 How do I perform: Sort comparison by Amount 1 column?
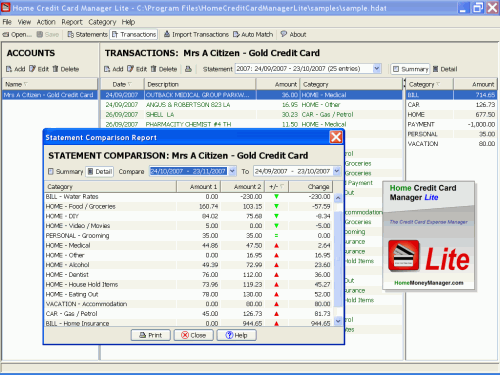tap(199, 187)
